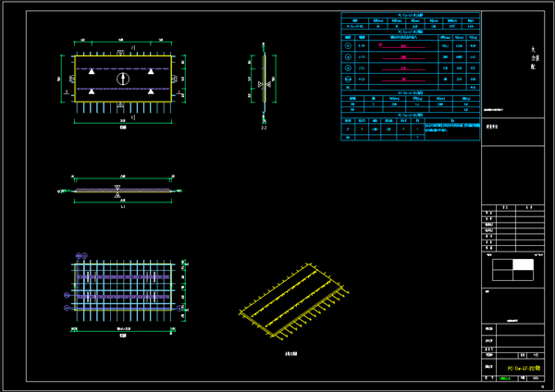Click the green text in the title block's bottom row
Viewport: 555px width, 392px height.
(505, 378)
